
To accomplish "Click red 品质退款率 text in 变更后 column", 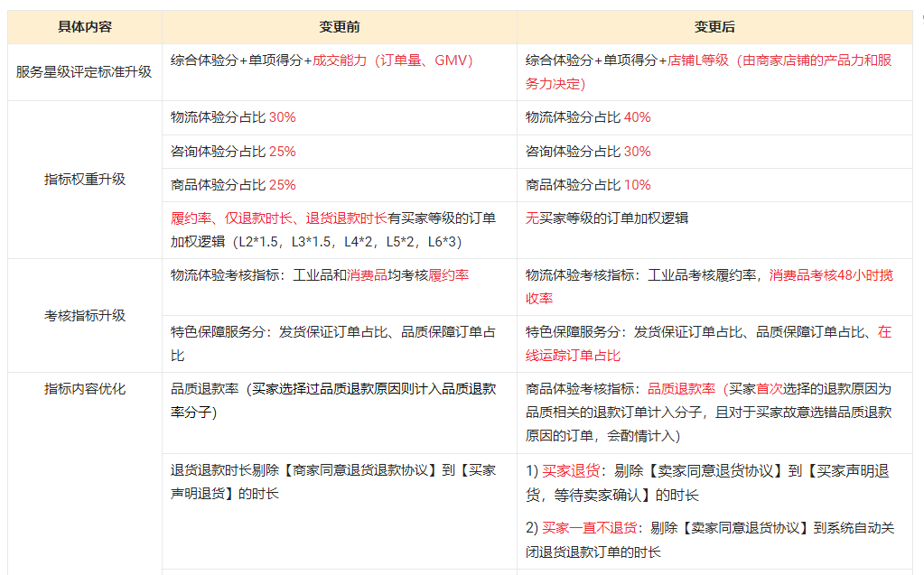I will (681, 389).
